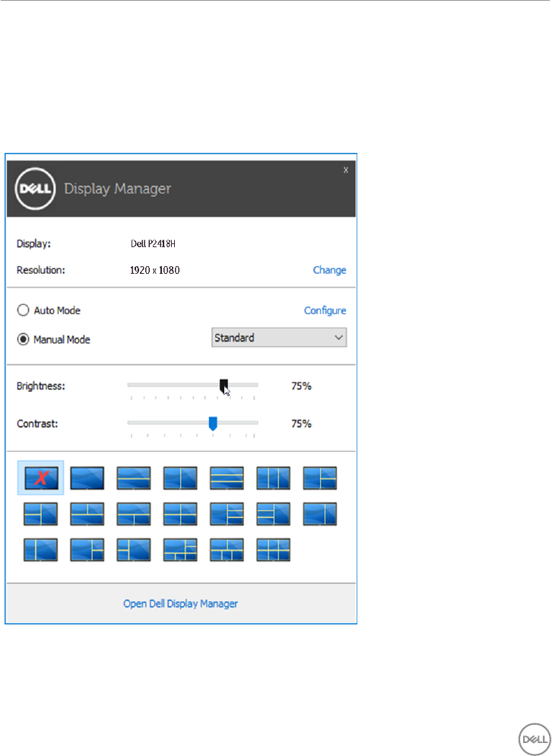The image size is (552, 756).
Task: Open the Standard preset mode dropdown
Action: pos(279,338)
